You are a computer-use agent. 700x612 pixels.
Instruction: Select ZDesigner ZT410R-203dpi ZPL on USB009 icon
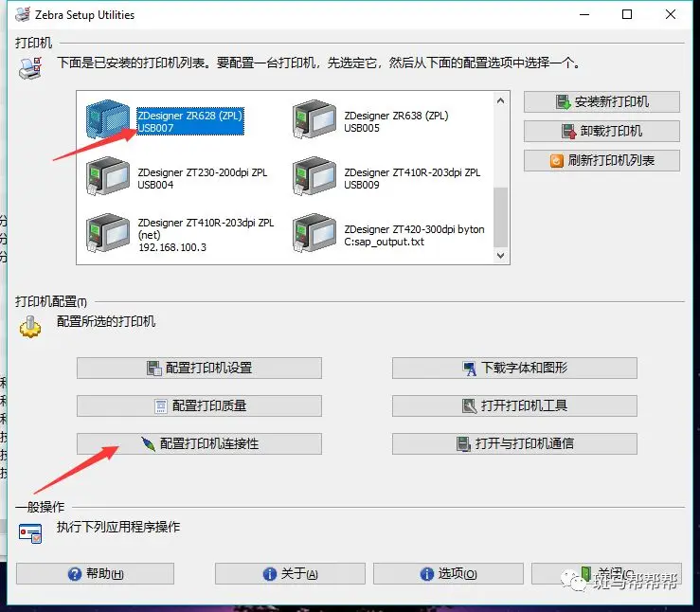click(x=315, y=179)
